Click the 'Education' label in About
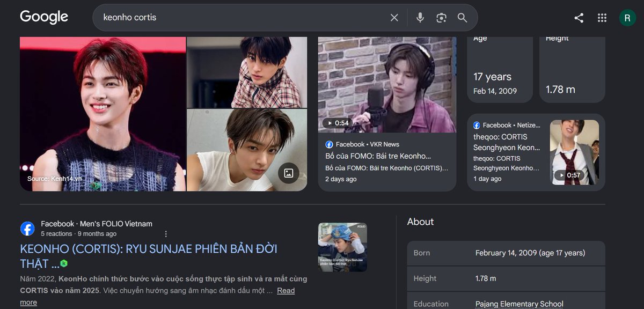Image resolution: width=644 pixels, height=309 pixels. [x=431, y=304]
